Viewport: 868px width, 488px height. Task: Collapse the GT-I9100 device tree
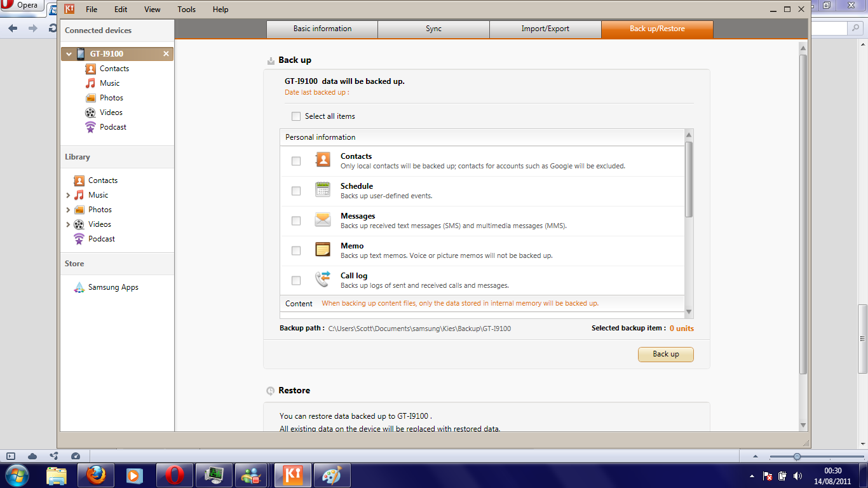point(69,54)
